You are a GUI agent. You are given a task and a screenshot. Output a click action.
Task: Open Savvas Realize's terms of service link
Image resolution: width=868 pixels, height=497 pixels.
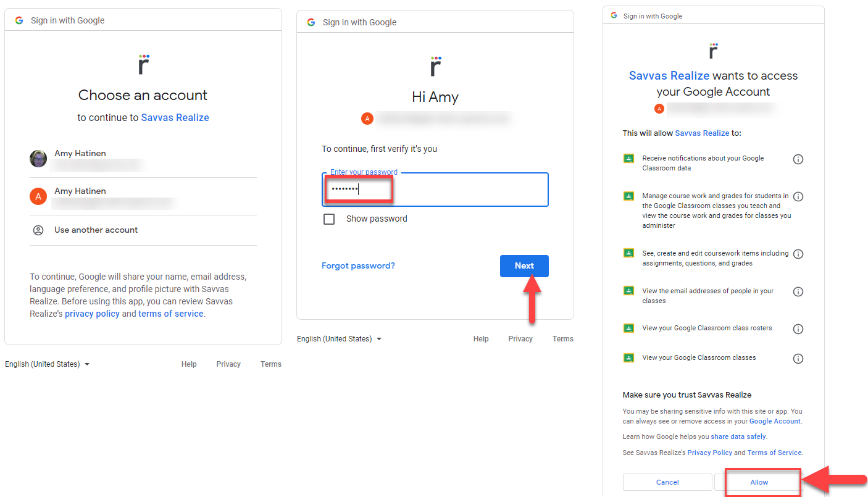click(x=170, y=313)
